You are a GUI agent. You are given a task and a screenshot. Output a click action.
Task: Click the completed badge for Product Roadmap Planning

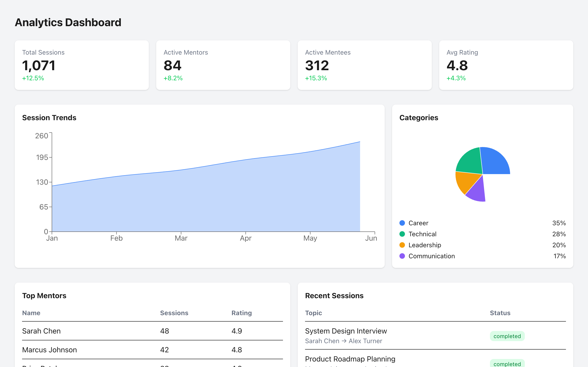click(507, 364)
